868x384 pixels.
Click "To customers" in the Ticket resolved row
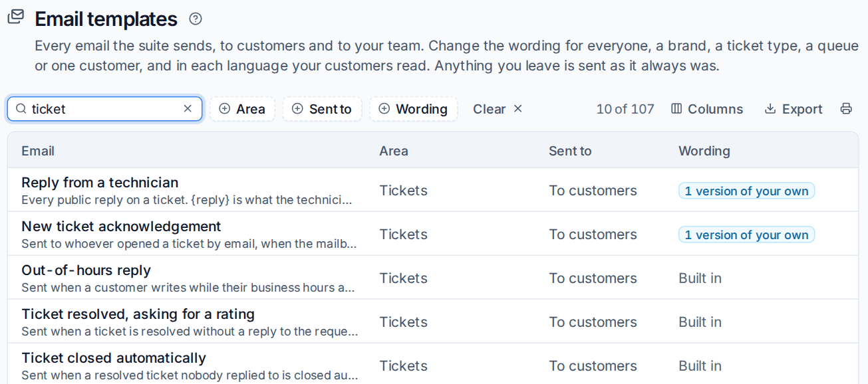tap(593, 322)
